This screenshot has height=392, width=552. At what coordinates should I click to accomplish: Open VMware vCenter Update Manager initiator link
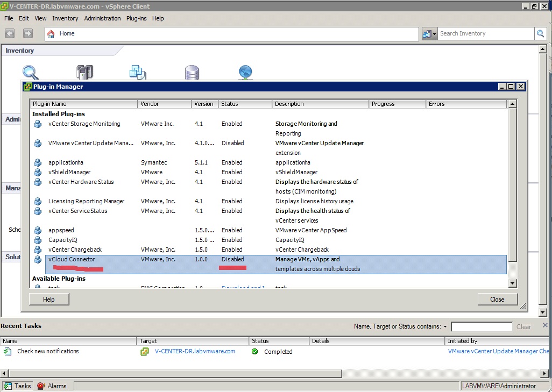[498, 351]
